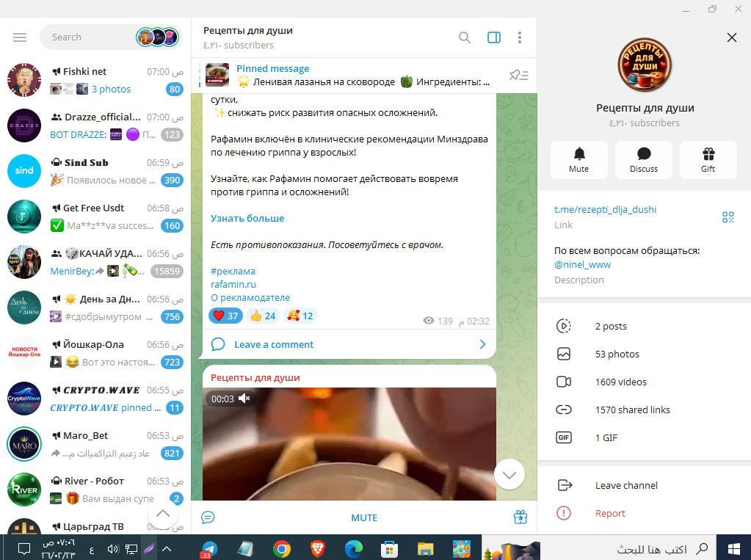Viewport: 751px width, 560px height.
Task: Open the 1 GIF section
Action: point(645,437)
